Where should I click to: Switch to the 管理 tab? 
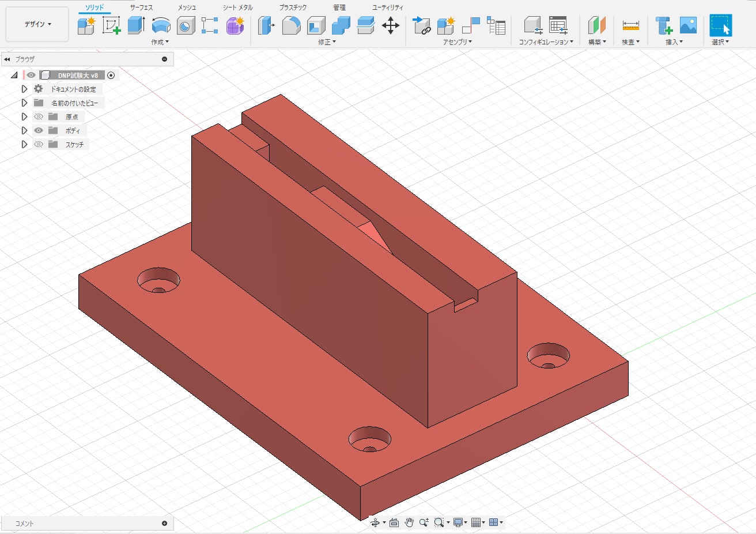(339, 7)
